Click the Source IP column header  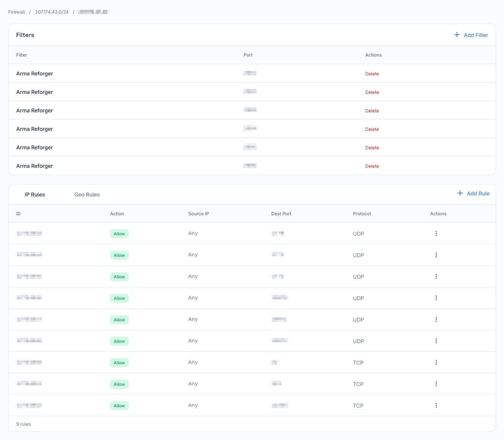coord(199,214)
